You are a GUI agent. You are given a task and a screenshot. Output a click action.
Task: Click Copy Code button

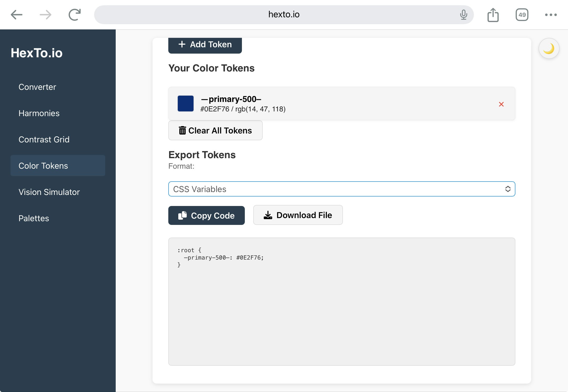click(x=206, y=215)
